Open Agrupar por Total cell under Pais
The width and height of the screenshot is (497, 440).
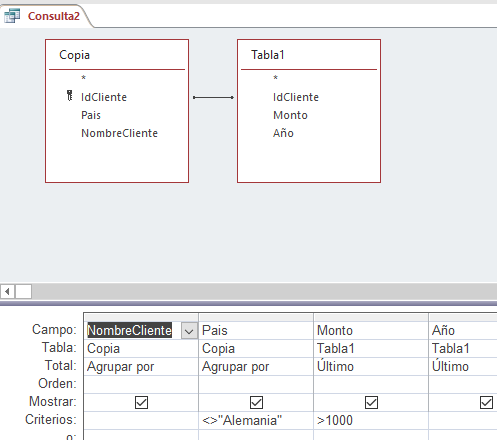256,367
